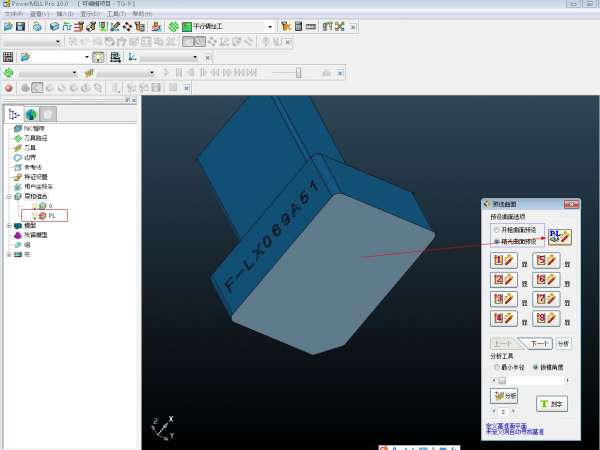Click the PL preset surface button
This screenshot has width=600, height=450.
(x=559, y=237)
